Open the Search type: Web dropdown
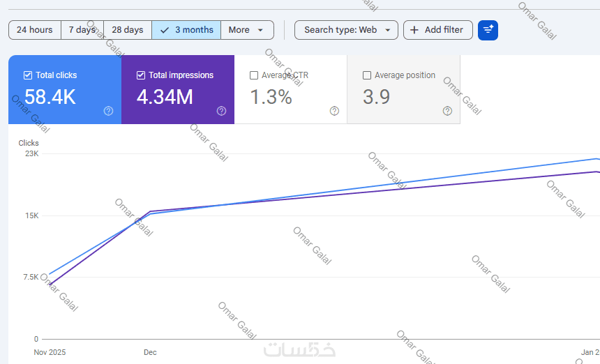The image size is (600, 364). tap(346, 30)
